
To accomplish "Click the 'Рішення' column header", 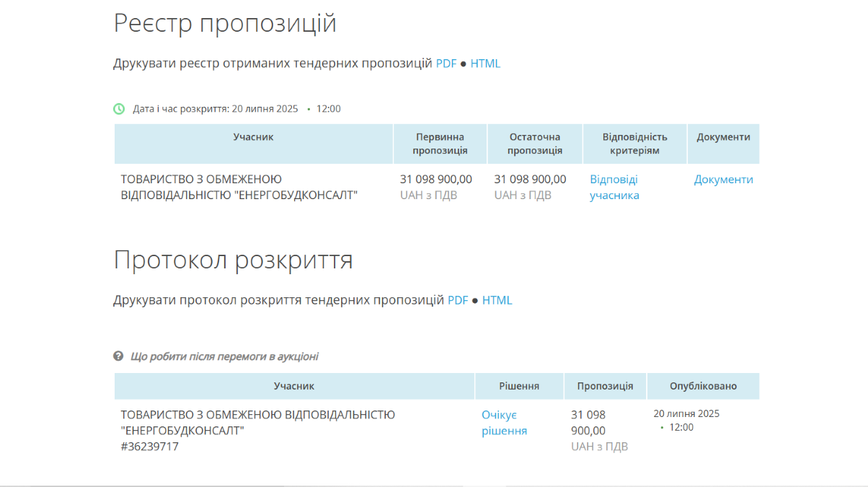I will coord(519,386).
